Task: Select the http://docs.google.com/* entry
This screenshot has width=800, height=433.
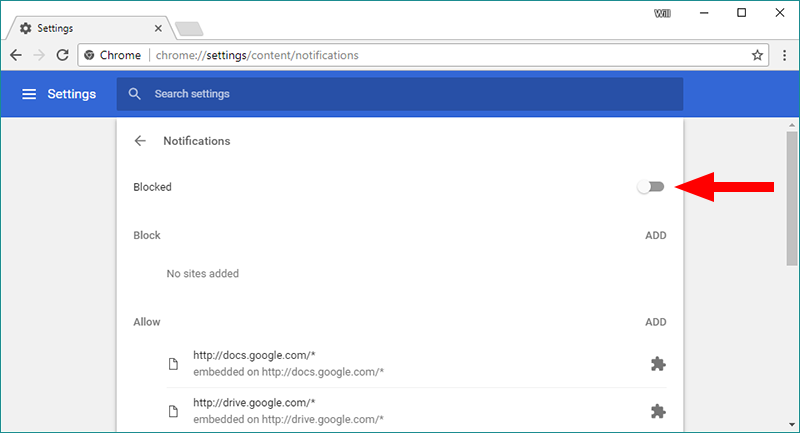Action: point(254,355)
